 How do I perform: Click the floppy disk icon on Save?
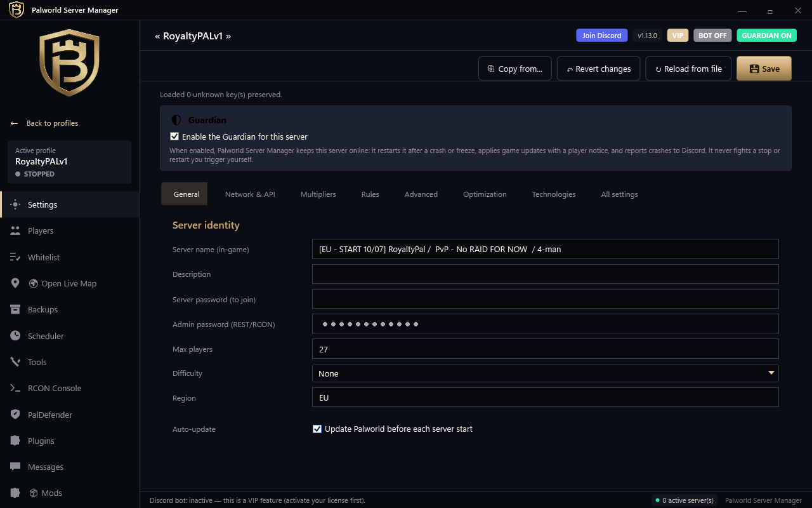(754, 69)
